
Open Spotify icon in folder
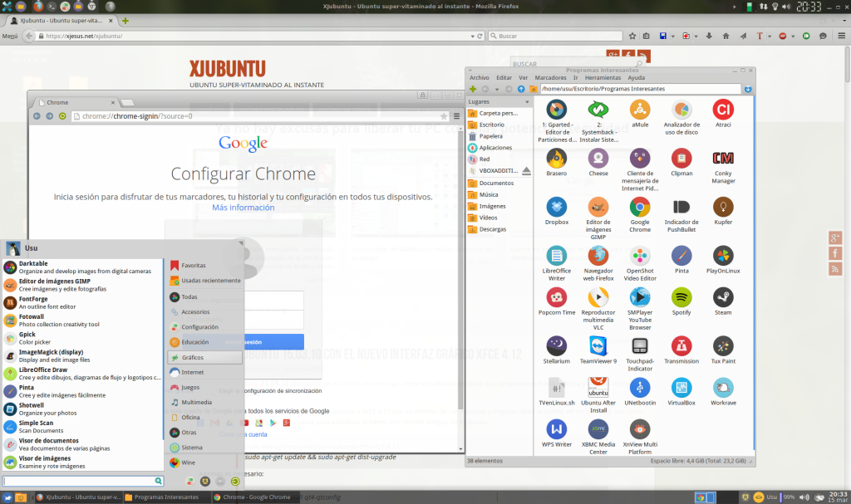681,297
